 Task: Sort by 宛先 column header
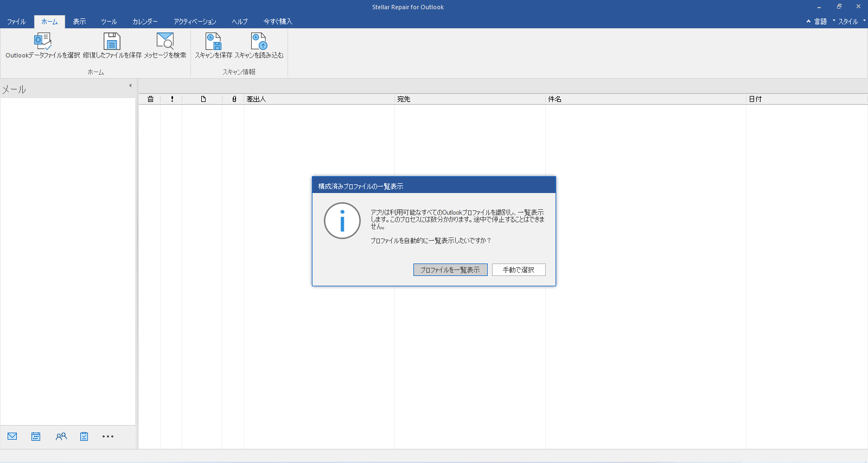click(x=470, y=99)
